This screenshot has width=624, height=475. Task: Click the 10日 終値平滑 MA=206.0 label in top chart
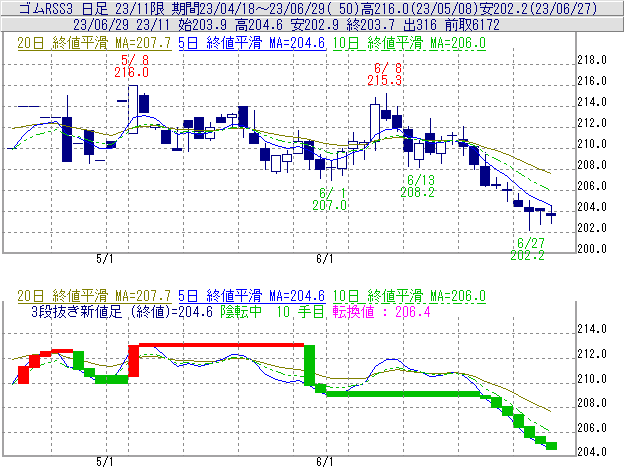[x=409, y=43]
